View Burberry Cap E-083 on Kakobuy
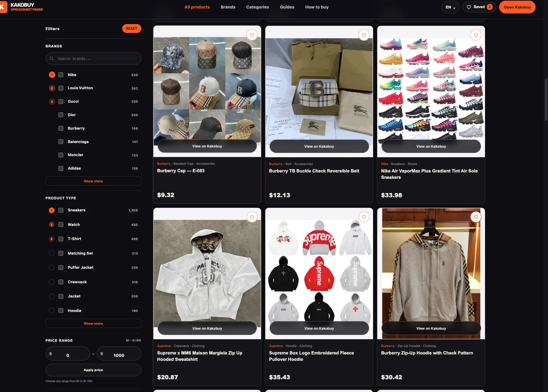This screenshot has width=548, height=392. tap(207, 146)
